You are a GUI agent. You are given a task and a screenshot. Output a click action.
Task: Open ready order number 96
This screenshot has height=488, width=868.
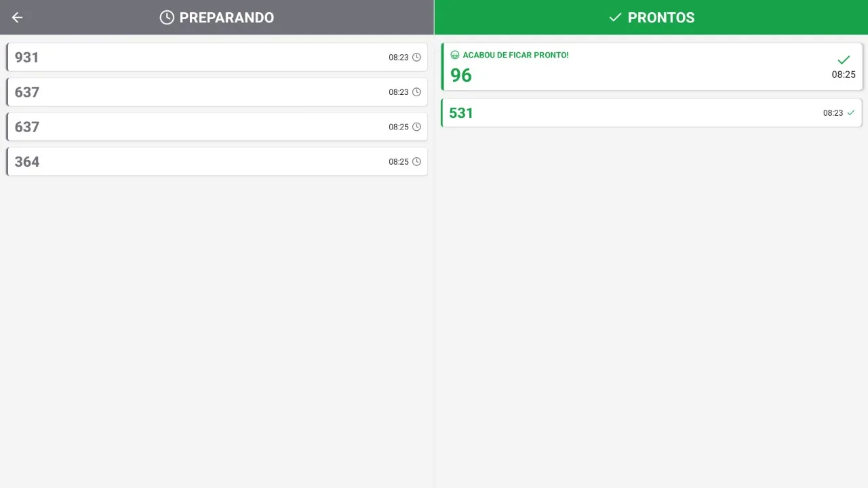461,75
